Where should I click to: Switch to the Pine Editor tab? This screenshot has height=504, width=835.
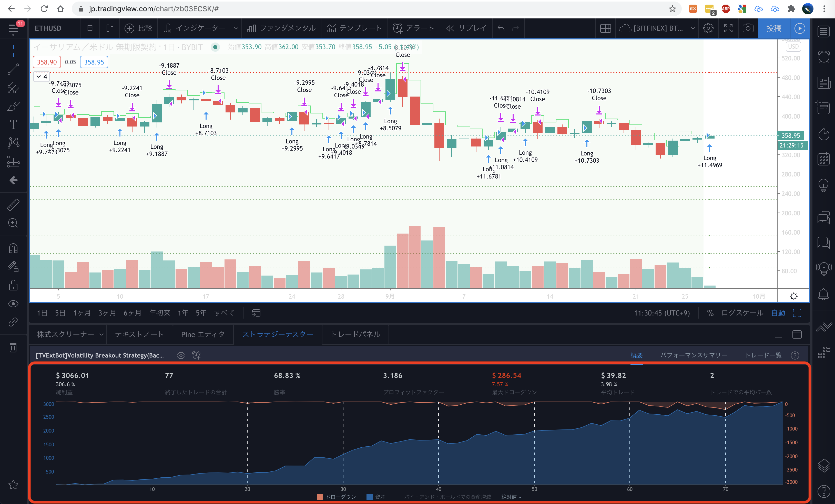point(203,334)
